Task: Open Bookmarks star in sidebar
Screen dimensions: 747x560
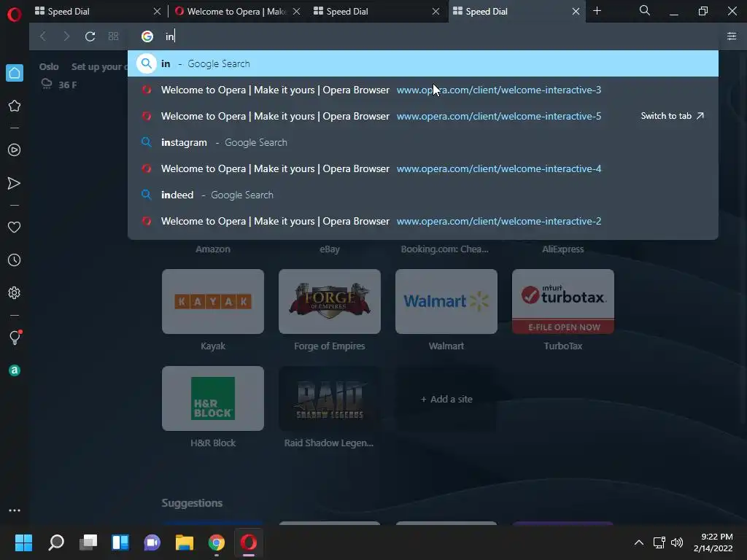Action: pos(15,106)
